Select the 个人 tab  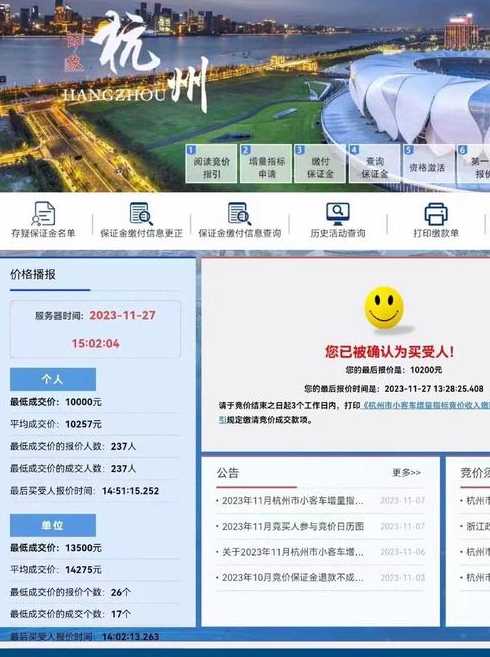coord(53,379)
